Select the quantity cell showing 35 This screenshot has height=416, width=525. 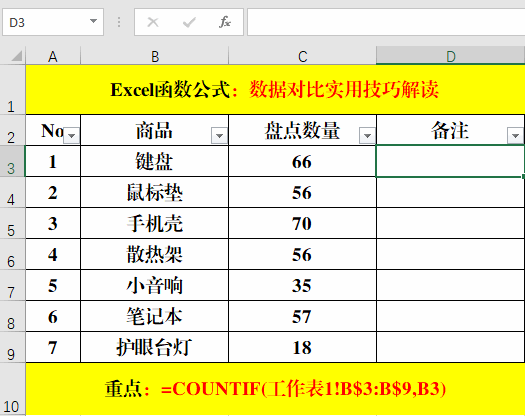point(302,285)
